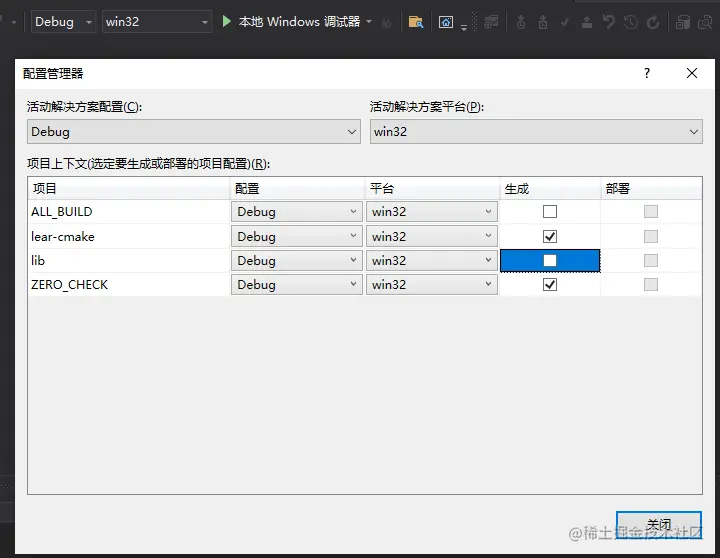Viewport: 720px width, 558px height.
Task: Click the grayed database stack toolbar icon
Action: tap(683, 22)
